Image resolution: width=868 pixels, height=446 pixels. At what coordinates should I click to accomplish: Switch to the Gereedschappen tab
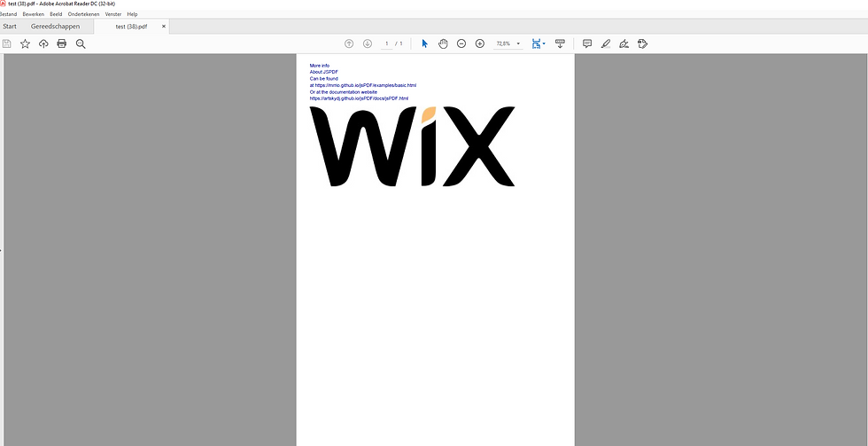tap(55, 26)
